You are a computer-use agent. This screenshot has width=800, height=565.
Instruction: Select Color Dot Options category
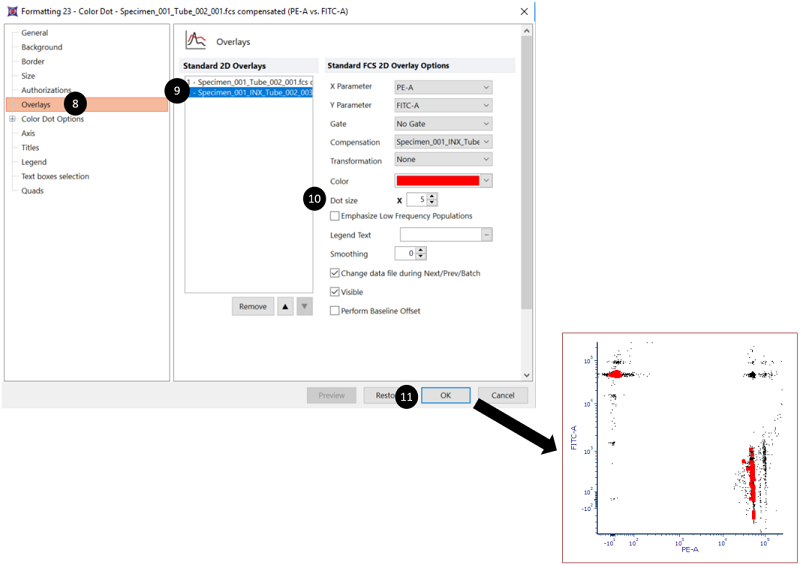tap(53, 119)
